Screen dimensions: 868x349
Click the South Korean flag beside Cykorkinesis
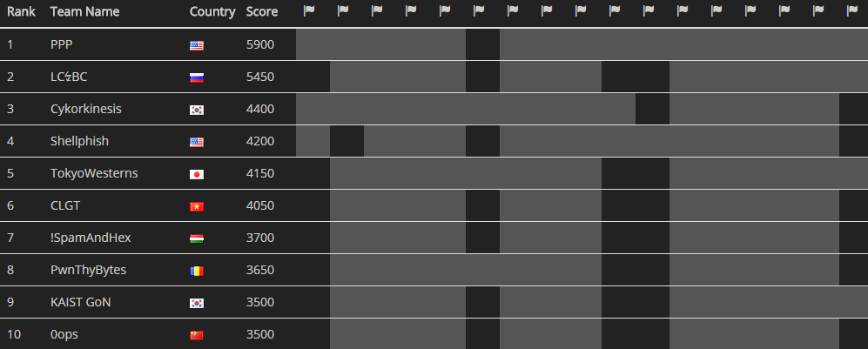tap(197, 110)
